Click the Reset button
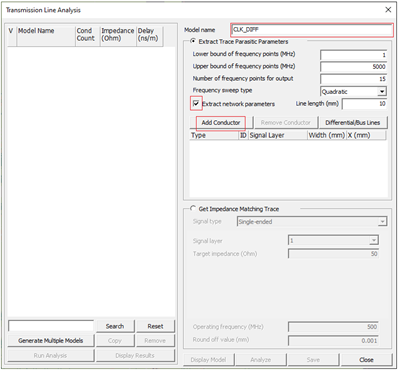 pos(155,326)
